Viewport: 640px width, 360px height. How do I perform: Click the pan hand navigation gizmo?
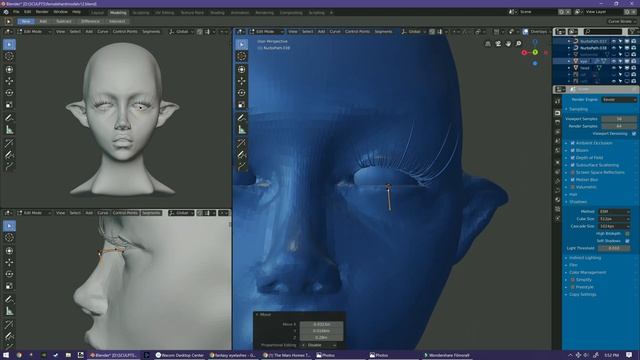[x=508, y=43]
